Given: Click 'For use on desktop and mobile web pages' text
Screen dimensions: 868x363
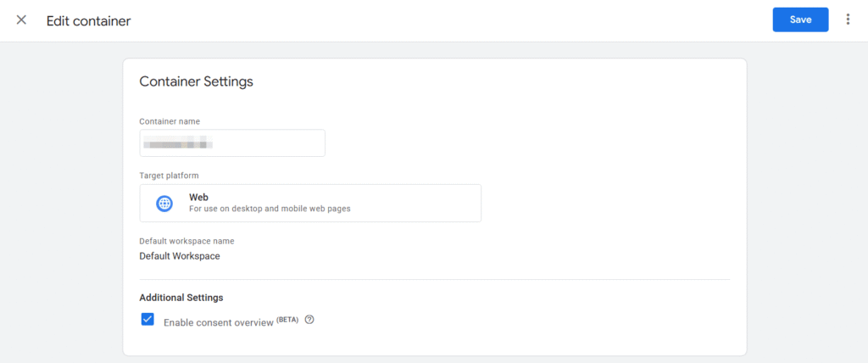Looking at the screenshot, I should [x=270, y=209].
